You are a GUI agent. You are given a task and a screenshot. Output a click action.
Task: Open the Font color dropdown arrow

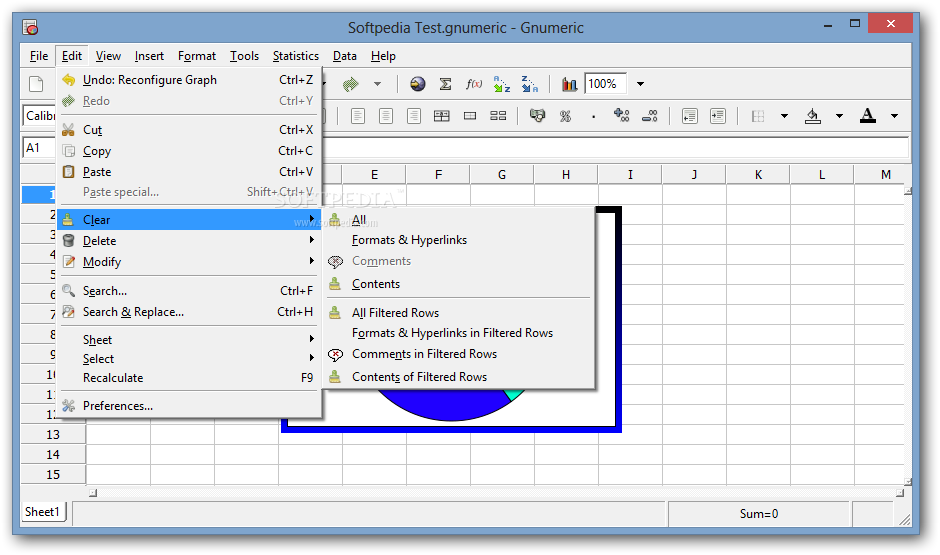[x=894, y=116]
